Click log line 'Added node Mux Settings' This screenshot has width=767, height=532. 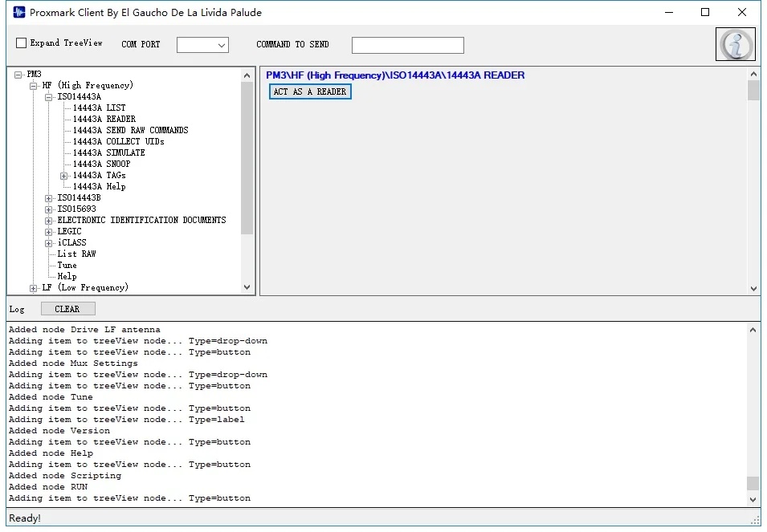click(73, 363)
